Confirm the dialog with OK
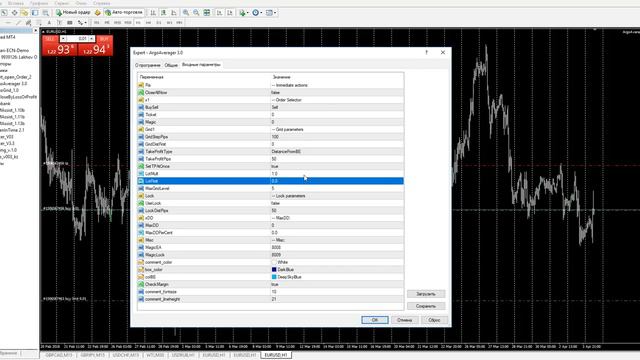The image size is (640, 360). click(x=375, y=320)
